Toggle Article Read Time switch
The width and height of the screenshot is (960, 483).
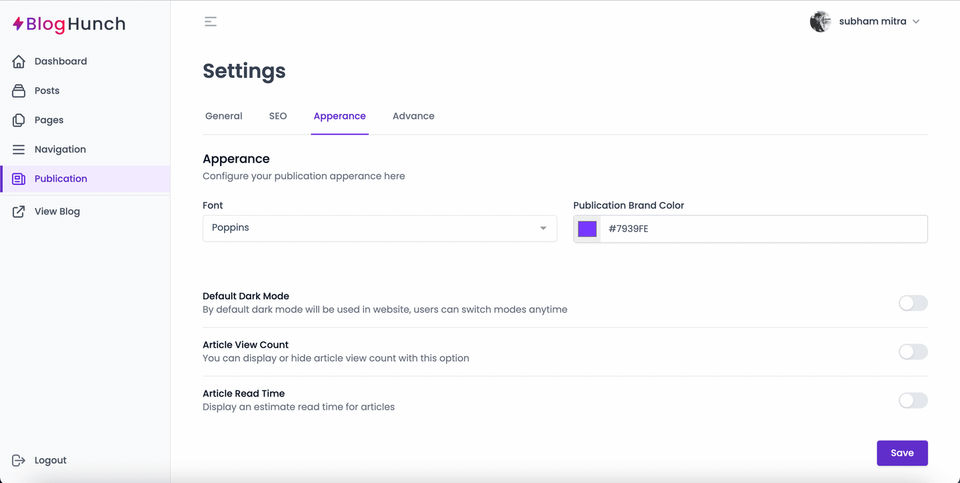tap(913, 400)
